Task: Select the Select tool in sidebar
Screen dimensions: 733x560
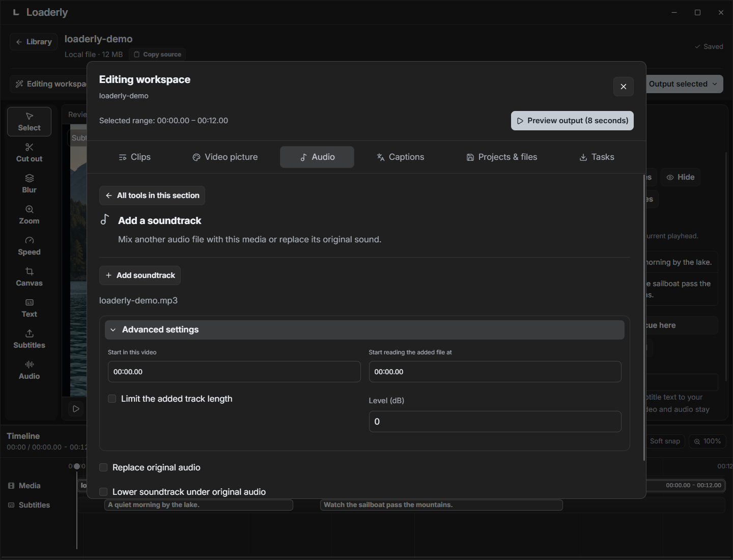Action: (29, 122)
